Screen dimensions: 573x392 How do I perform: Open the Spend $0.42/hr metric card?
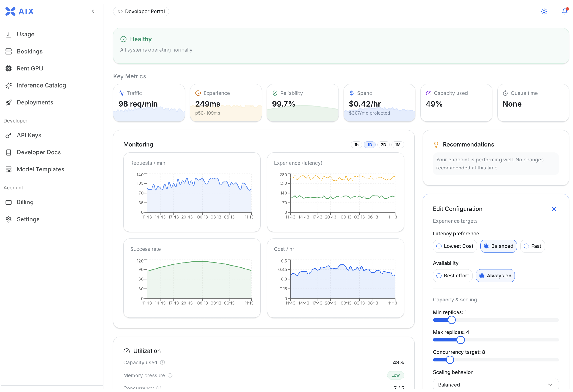[379, 103]
